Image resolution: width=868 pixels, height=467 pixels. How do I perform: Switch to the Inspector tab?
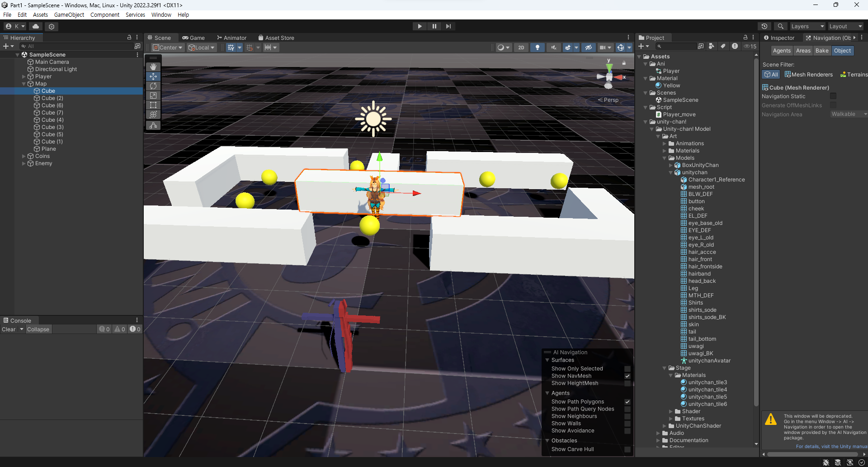click(x=779, y=38)
